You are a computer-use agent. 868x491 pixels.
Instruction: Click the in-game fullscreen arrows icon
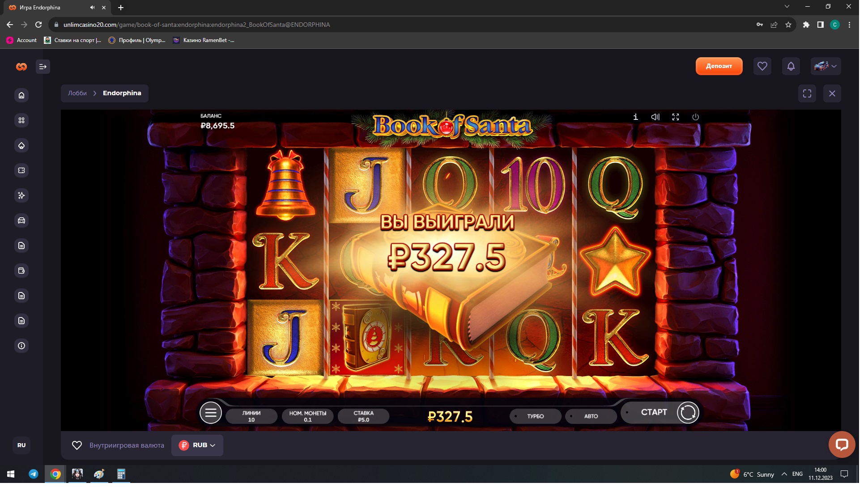pos(676,117)
